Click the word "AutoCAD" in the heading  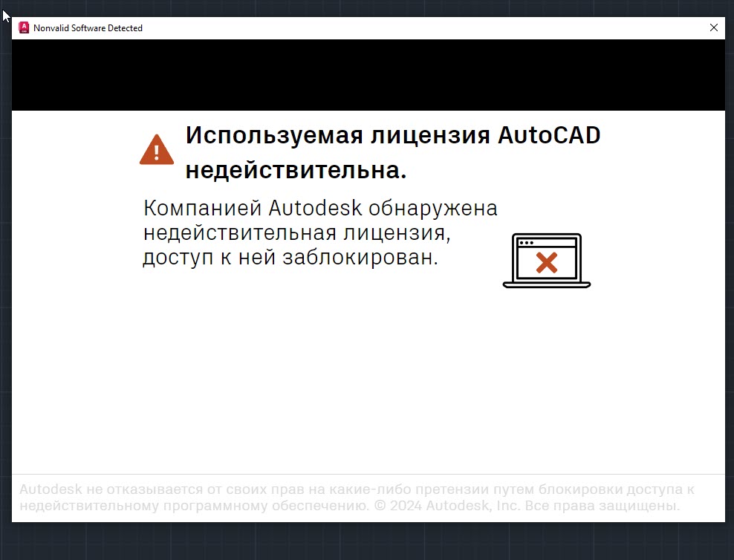548,136
